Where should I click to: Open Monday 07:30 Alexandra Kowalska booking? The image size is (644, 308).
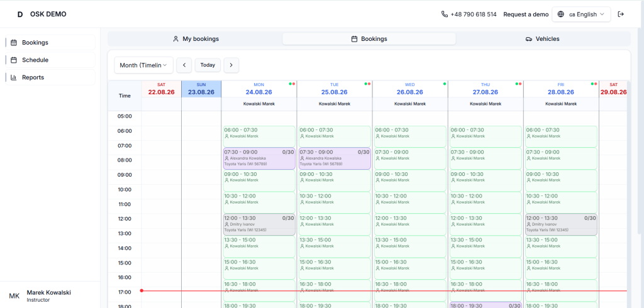tap(259, 158)
